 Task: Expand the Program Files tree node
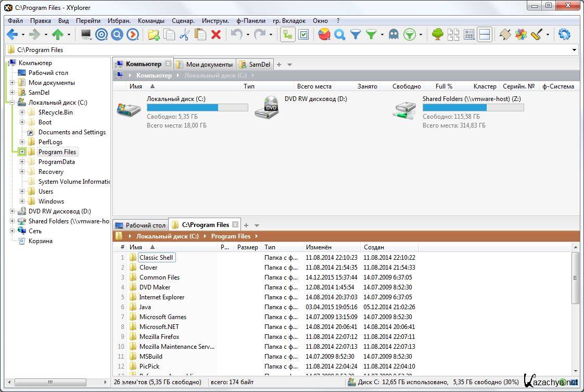click(x=22, y=152)
